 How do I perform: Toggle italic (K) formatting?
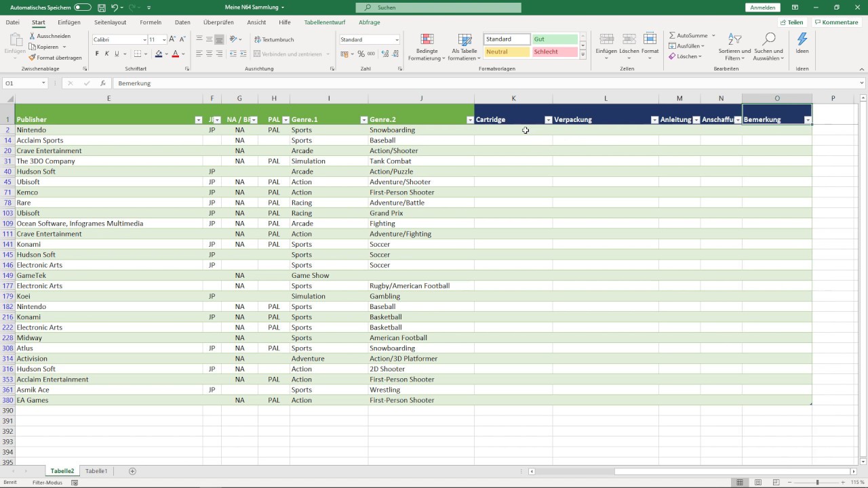click(x=106, y=54)
